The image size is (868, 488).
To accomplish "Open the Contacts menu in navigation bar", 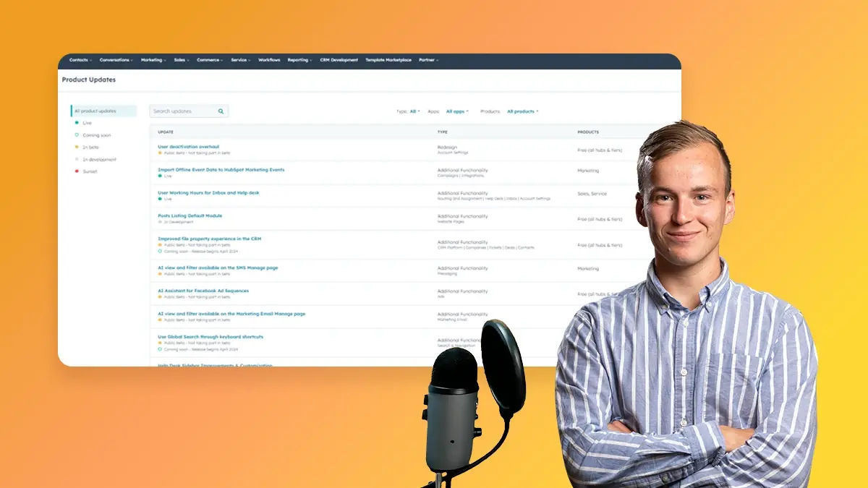I will (x=80, y=60).
